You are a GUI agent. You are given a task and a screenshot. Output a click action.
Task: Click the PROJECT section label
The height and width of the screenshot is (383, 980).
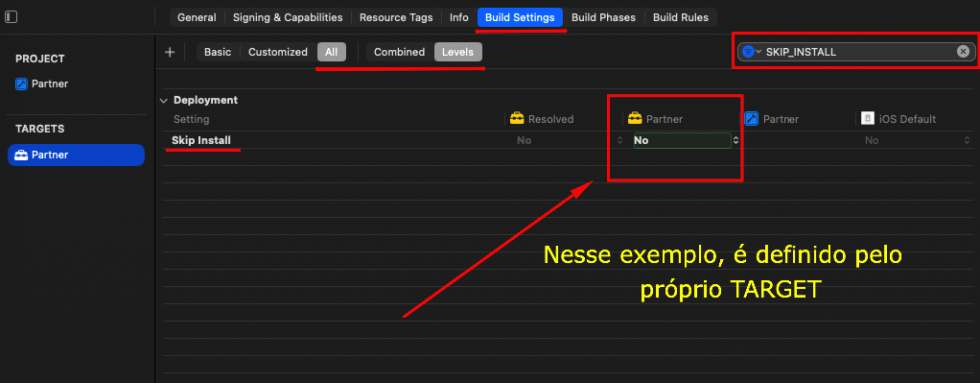pos(40,59)
